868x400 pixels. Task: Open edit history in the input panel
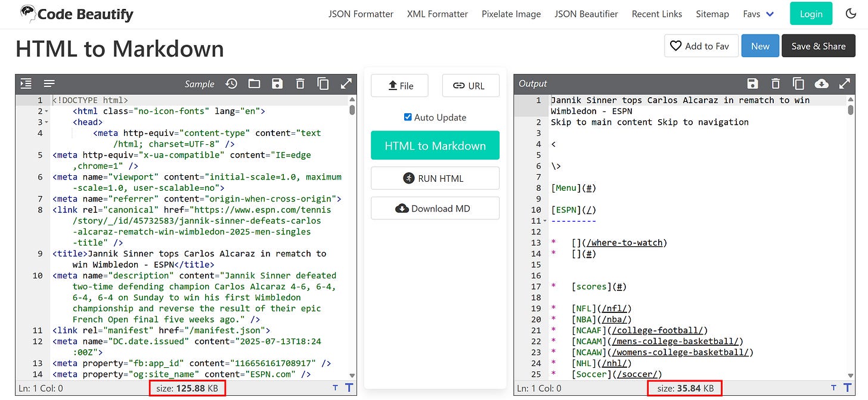231,83
